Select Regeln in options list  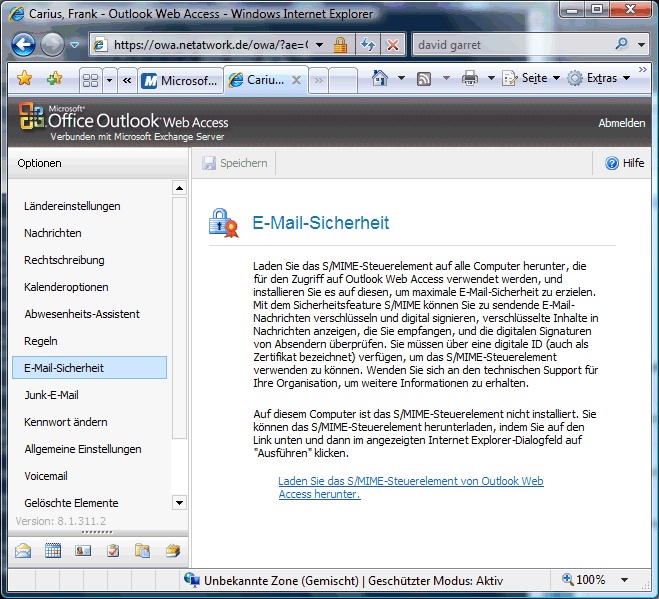click(40, 341)
